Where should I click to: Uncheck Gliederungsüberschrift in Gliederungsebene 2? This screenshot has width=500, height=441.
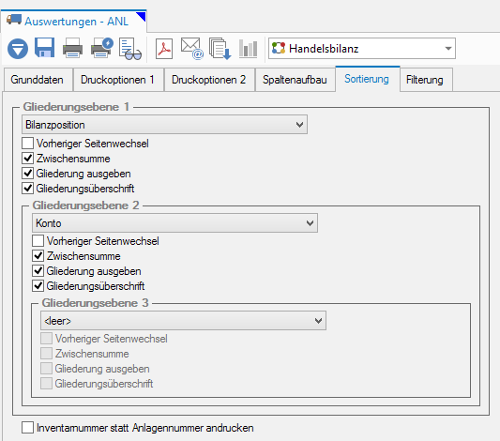(x=38, y=286)
